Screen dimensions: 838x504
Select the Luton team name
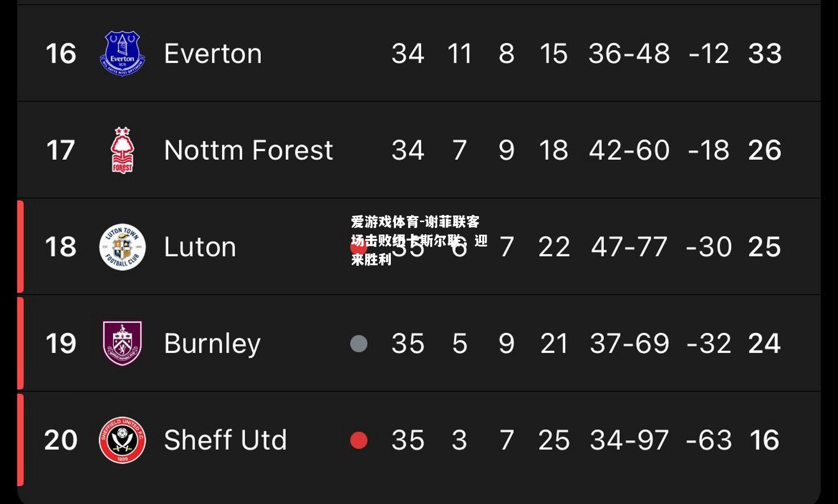[200, 247]
